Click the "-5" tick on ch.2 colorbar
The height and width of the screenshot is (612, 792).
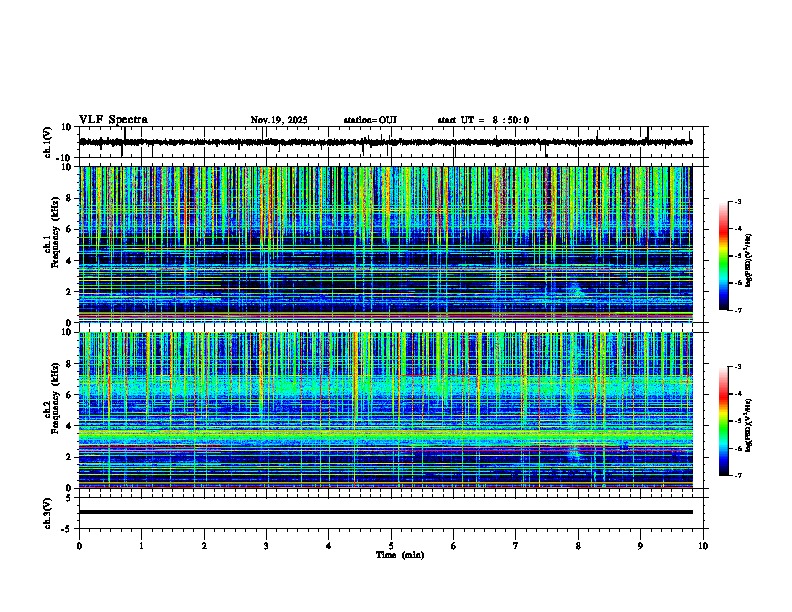738,421
